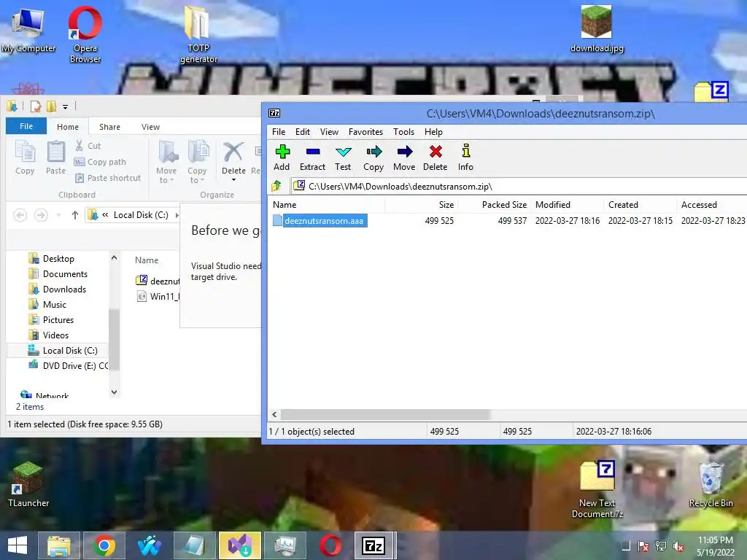This screenshot has height=560, width=747.
Task: Run Test on the archive in 7-Zip
Action: (343, 157)
